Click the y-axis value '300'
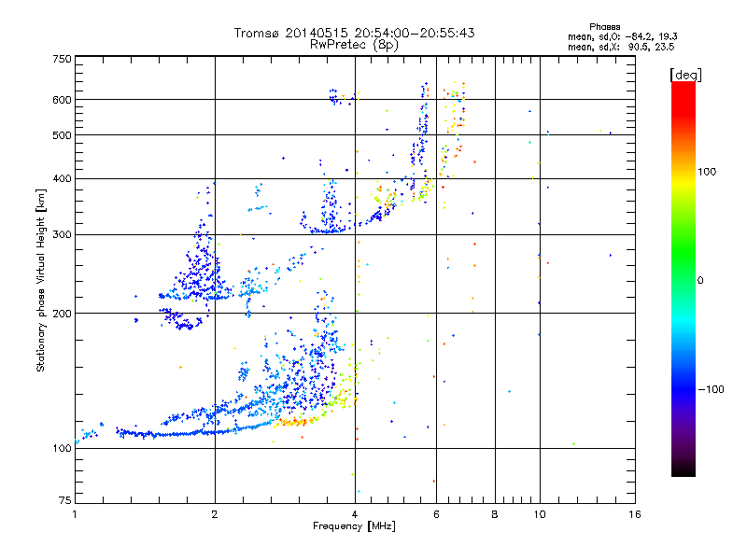747x560 pixels. (x=62, y=234)
